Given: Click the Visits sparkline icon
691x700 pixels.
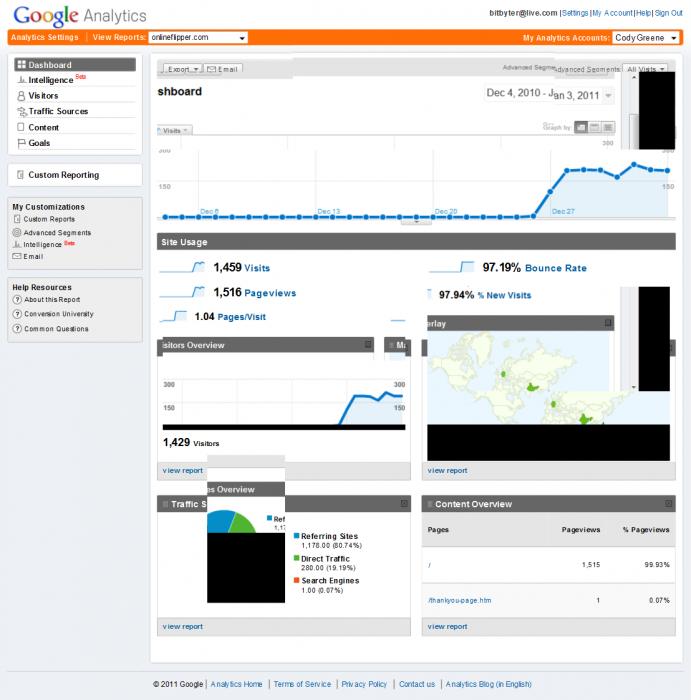Looking at the screenshot, I should click(182, 267).
